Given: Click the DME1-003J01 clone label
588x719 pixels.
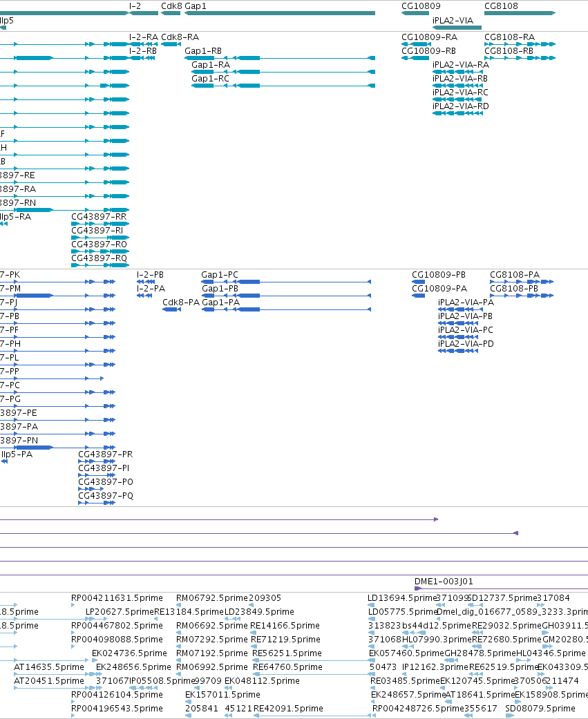Looking at the screenshot, I should click(444, 582).
